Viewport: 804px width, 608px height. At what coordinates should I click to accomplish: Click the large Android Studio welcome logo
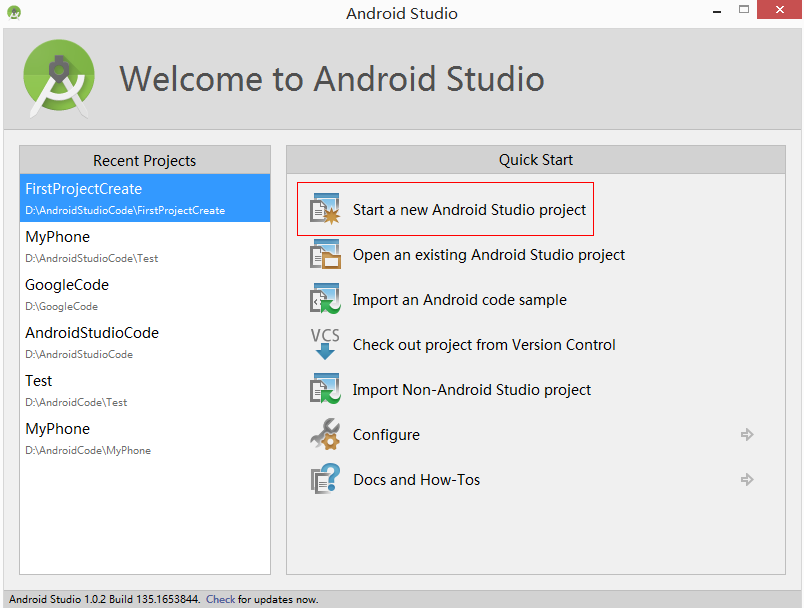click(58, 76)
